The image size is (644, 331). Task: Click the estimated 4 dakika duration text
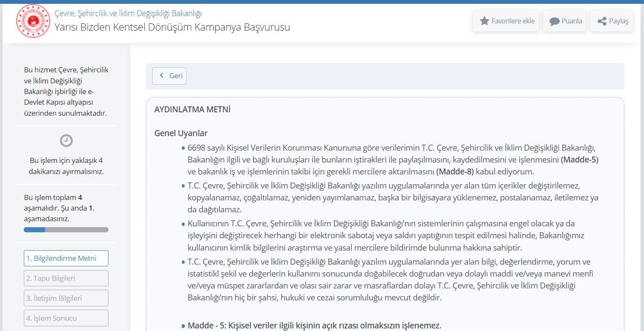tap(66, 166)
